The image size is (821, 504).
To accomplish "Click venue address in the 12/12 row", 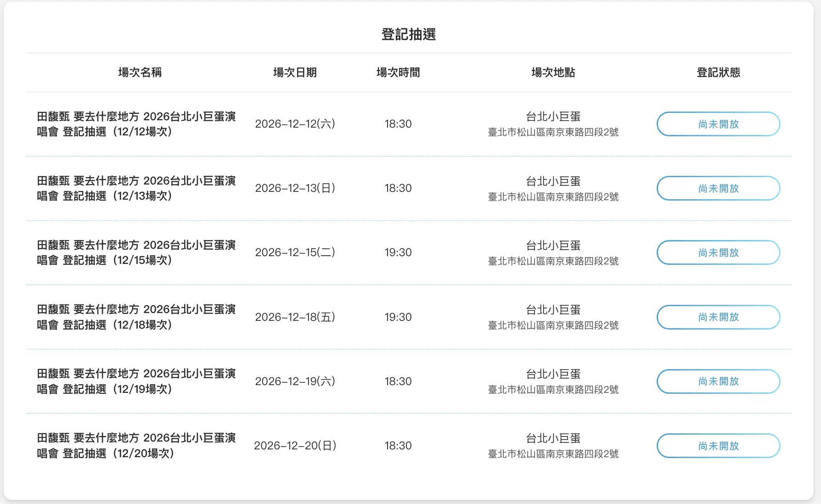I will (x=553, y=132).
